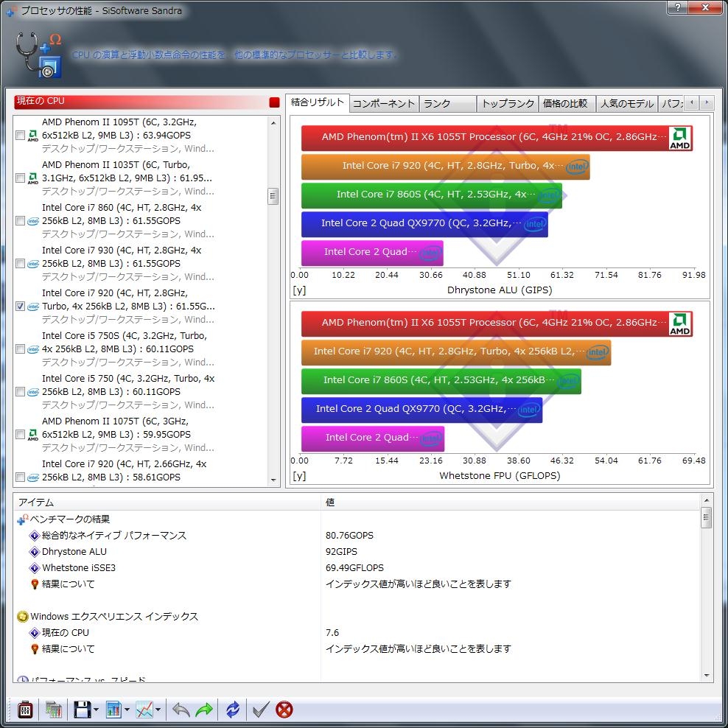728x728 pixels.
Task: Click the bar chart view icon
Action: (x=113, y=710)
